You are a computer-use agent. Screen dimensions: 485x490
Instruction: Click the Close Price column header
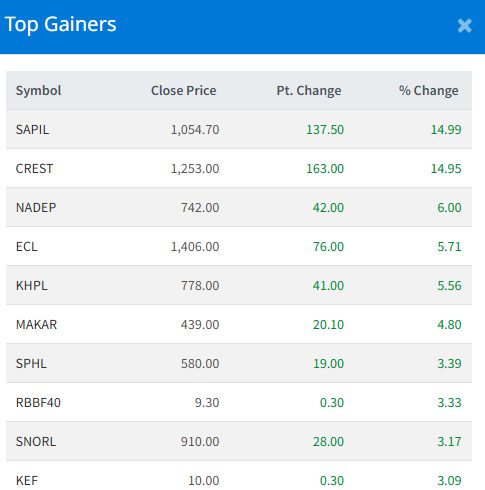point(184,90)
